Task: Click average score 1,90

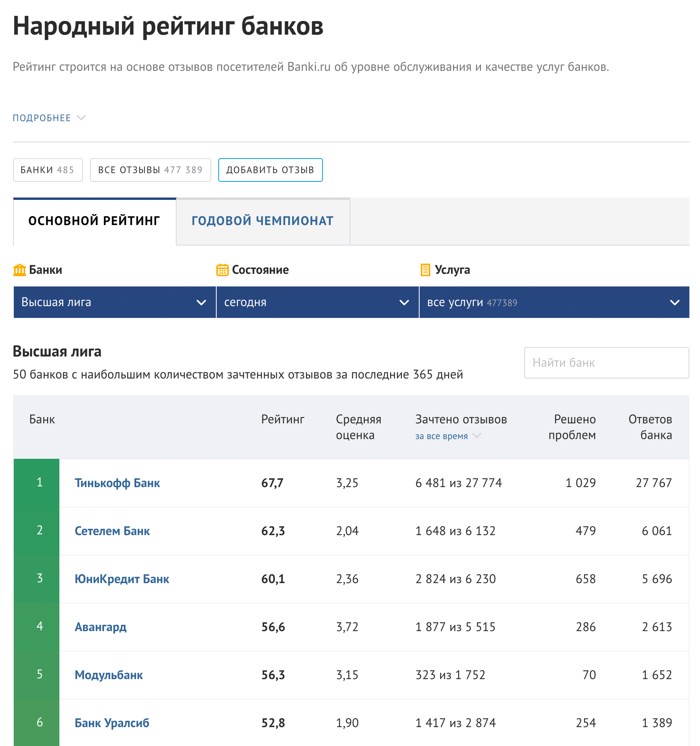Action: click(347, 723)
